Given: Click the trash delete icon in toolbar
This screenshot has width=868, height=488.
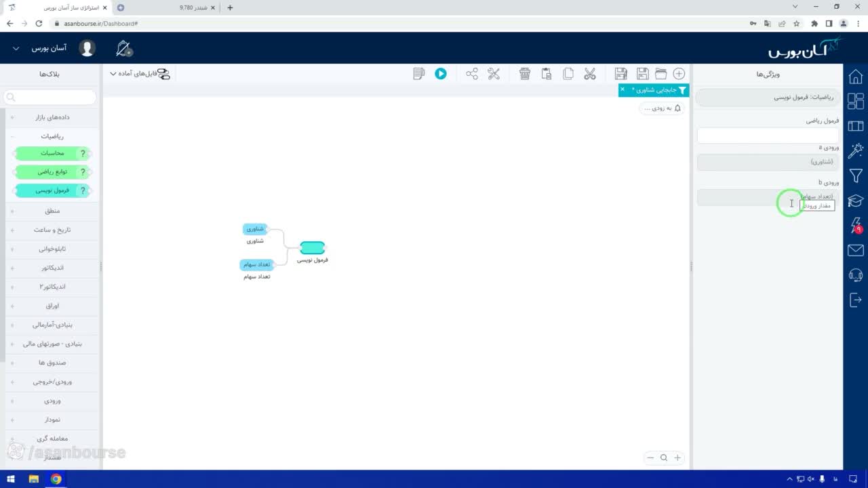Looking at the screenshot, I should coord(524,74).
